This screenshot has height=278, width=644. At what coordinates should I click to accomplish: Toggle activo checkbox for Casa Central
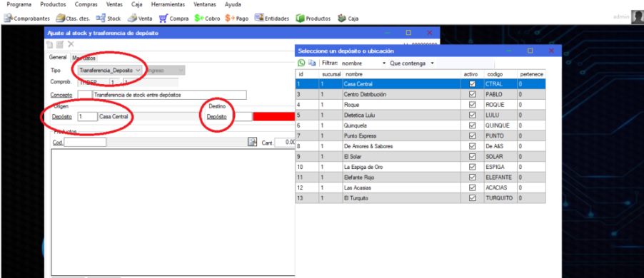473,84
